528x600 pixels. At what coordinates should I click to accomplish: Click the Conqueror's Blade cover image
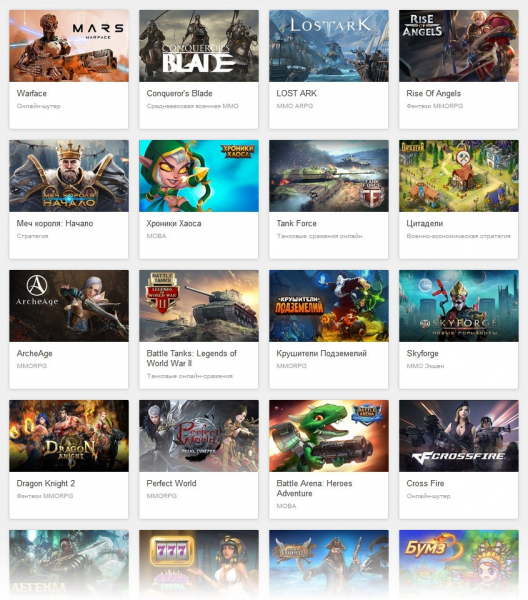point(199,46)
